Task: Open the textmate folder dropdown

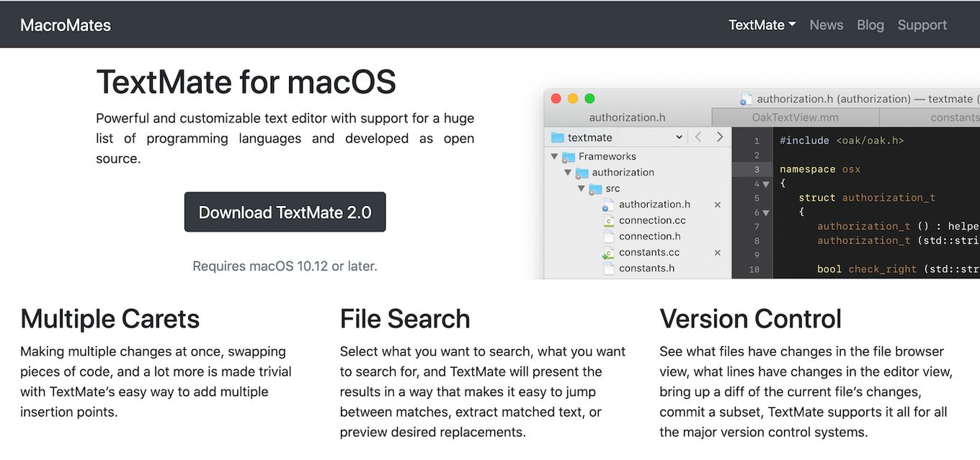Action: (616, 137)
